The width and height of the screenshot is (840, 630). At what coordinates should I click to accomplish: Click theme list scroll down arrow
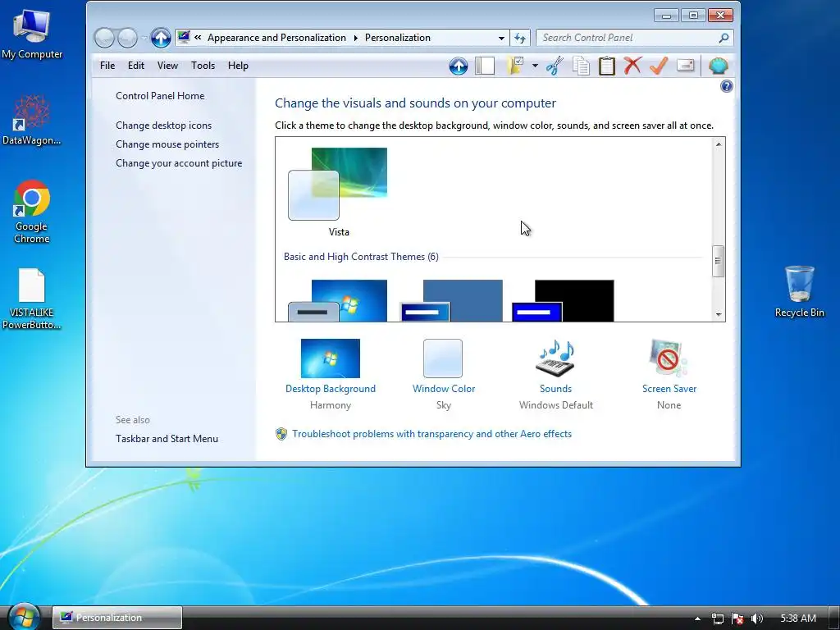719,314
